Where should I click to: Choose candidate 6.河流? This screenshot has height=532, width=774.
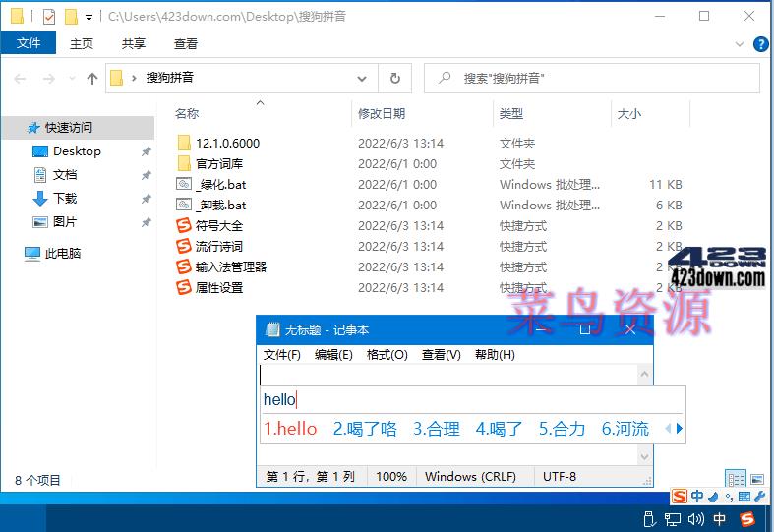[625, 429]
